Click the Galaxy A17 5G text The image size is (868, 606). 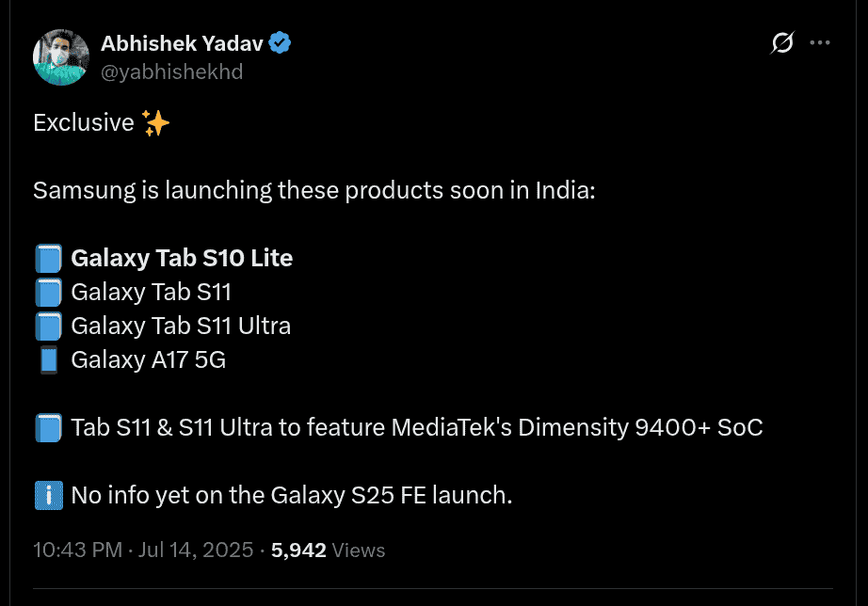(148, 360)
